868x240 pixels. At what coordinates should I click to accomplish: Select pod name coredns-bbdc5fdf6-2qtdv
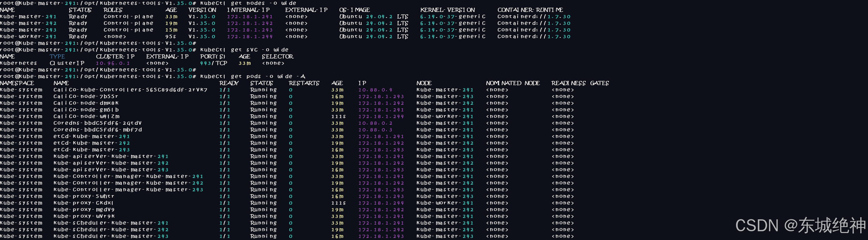(x=98, y=123)
